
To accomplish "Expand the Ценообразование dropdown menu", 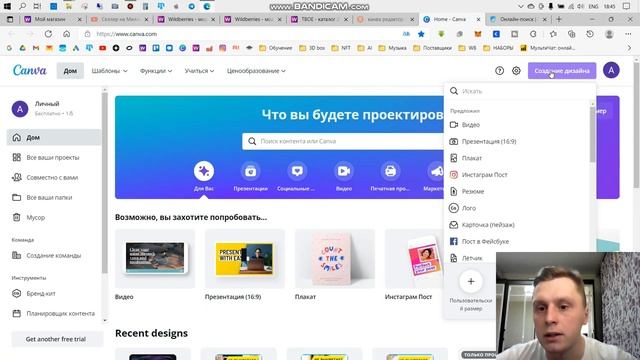I will pyautogui.click(x=256, y=71).
